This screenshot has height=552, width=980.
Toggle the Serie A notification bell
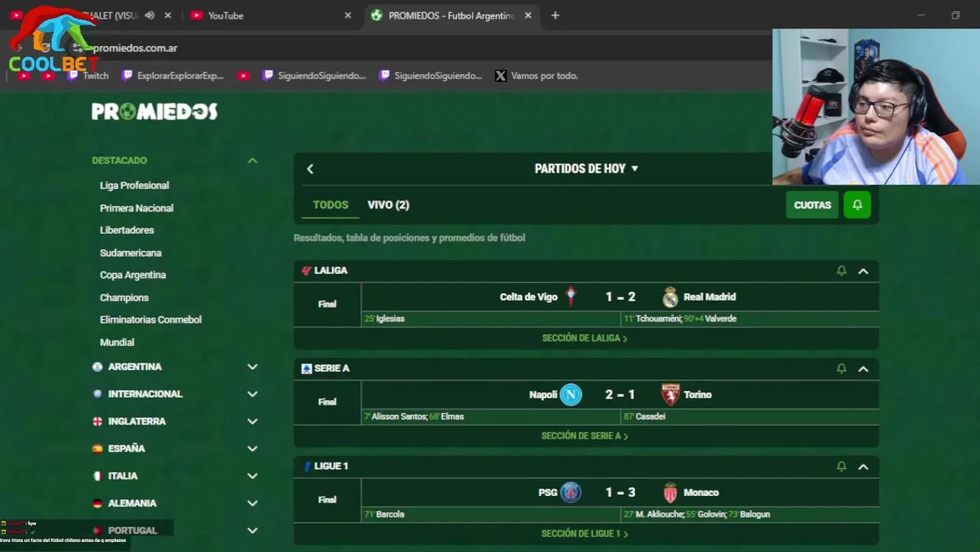[x=841, y=369]
